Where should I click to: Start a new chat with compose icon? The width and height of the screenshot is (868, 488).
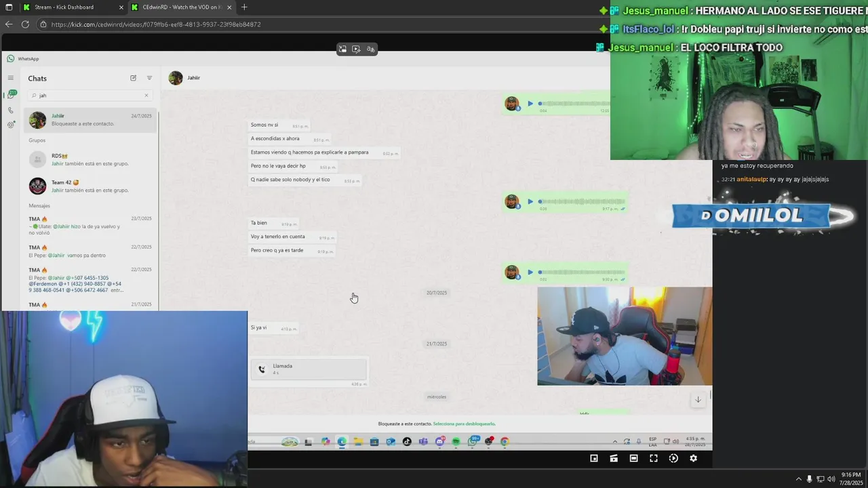(x=133, y=78)
